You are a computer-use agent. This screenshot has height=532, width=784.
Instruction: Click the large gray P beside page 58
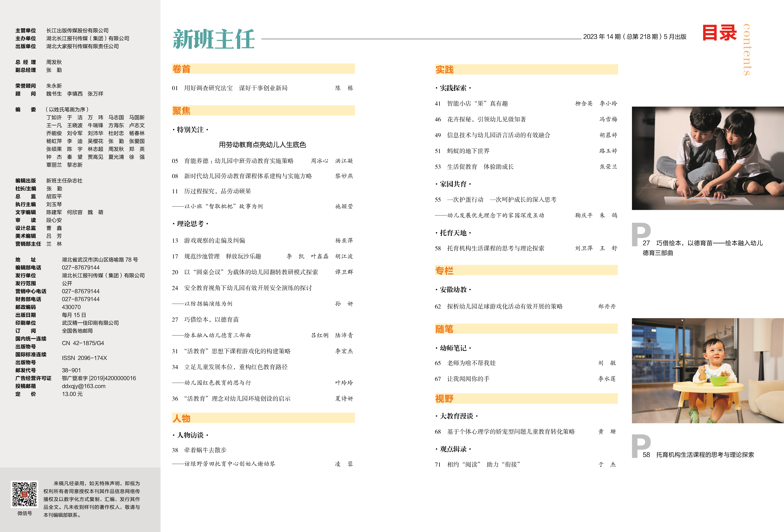(641, 446)
